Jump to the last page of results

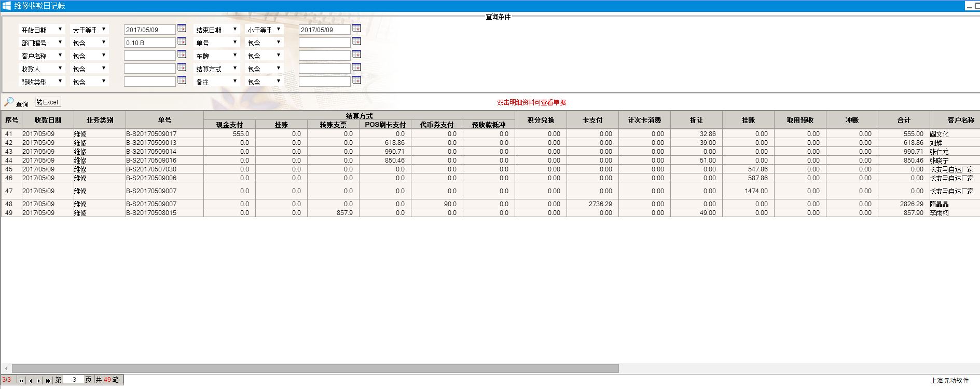click(x=48, y=381)
